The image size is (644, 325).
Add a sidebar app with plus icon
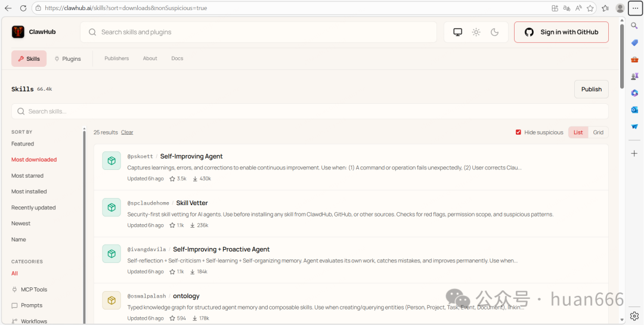tap(634, 153)
